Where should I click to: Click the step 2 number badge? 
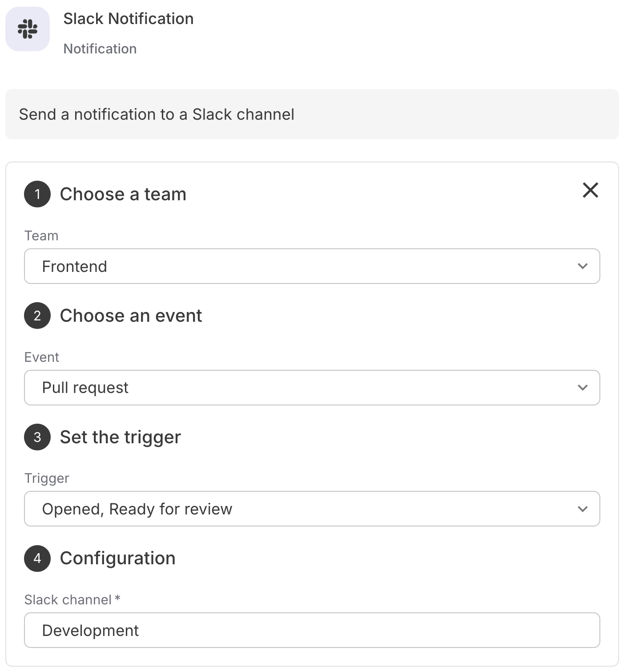click(x=37, y=316)
